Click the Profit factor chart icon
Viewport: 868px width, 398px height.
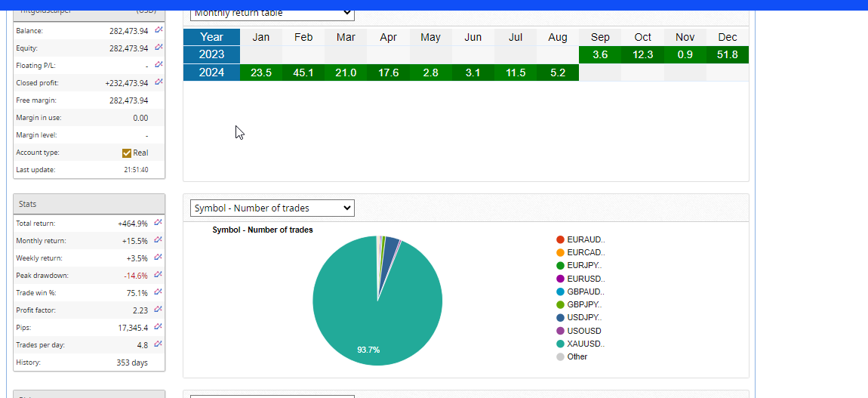pos(159,310)
